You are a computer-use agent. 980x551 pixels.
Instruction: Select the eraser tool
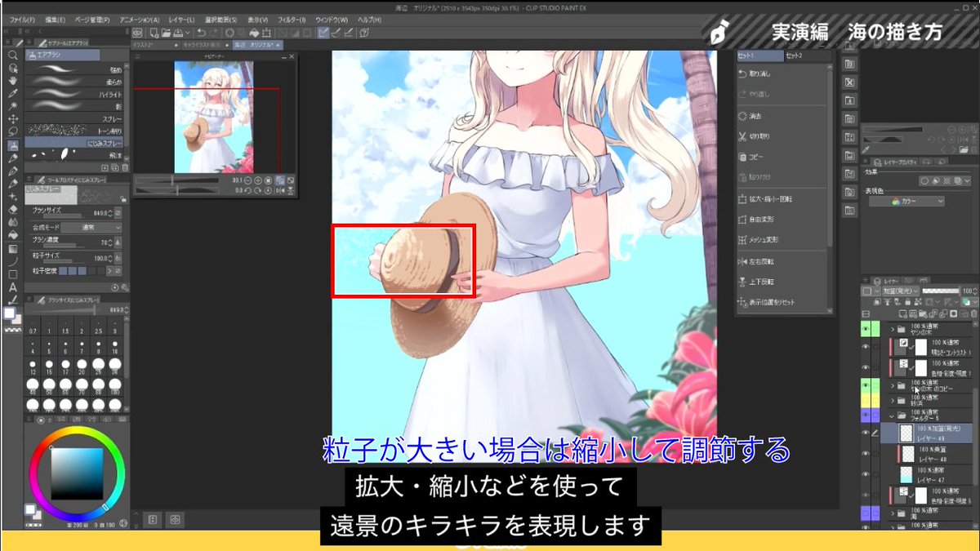pos(13,210)
